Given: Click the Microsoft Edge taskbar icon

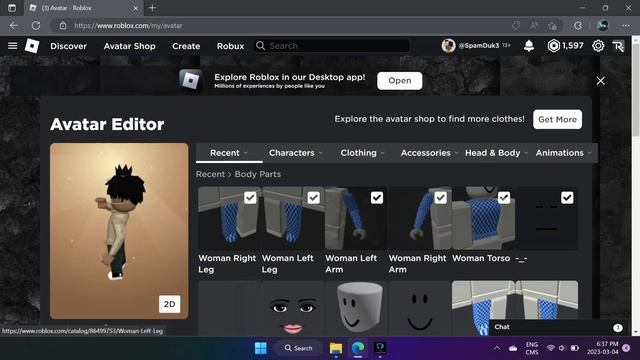Looking at the screenshot, I should [358, 348].
